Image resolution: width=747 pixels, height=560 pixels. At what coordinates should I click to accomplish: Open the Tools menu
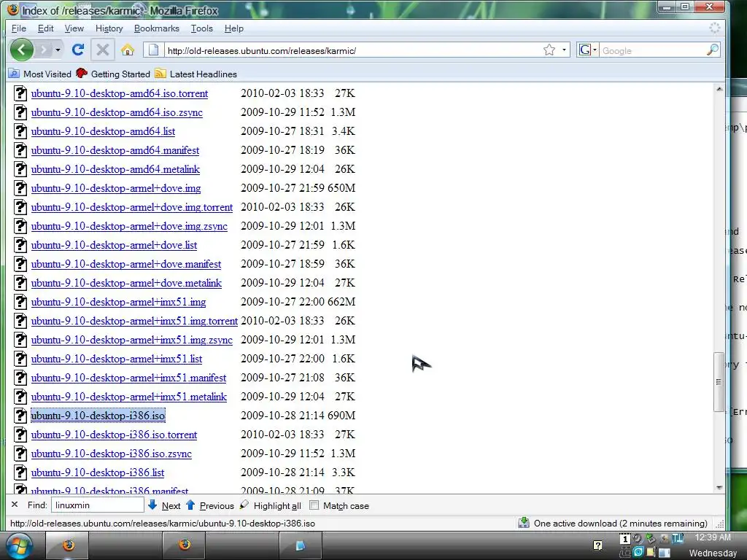coord(202,28)
